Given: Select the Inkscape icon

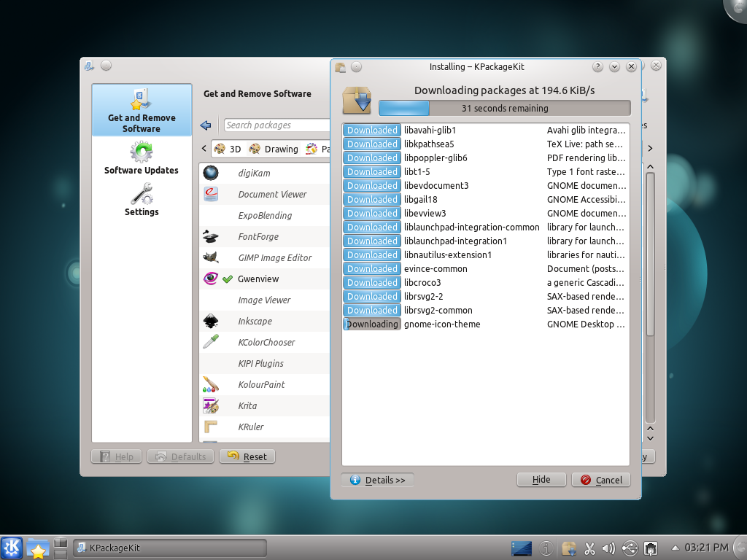Looking at the screenshot, I should [x=211, y=321].
